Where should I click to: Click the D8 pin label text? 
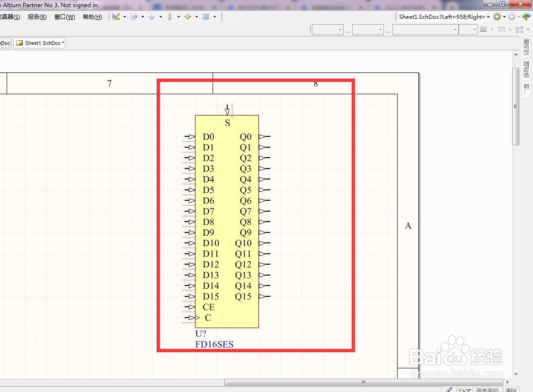[x=208, y=222]
